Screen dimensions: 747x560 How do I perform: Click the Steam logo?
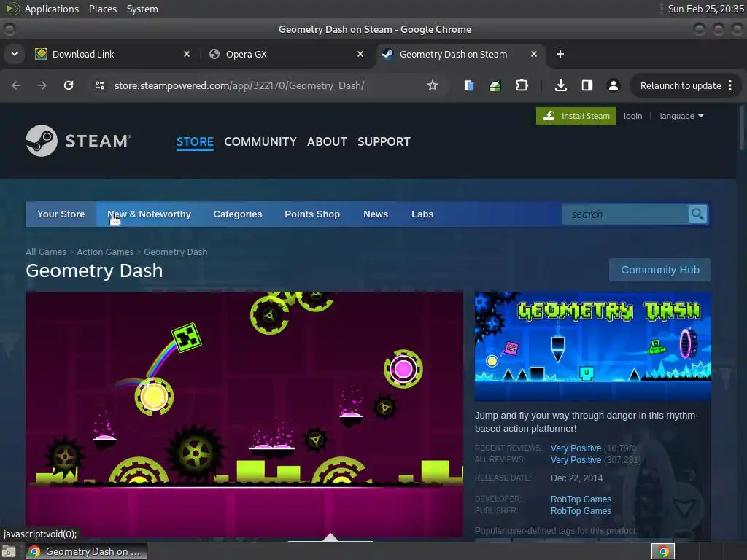(x=79, y=141)
